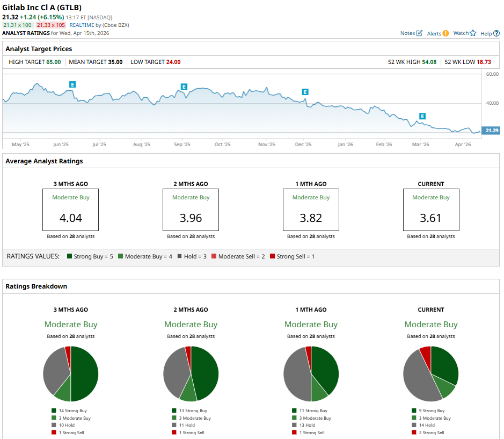Click the 3 Mths Ago pie chart
This screenshot has height=439, width=504.
coord(71,374)
